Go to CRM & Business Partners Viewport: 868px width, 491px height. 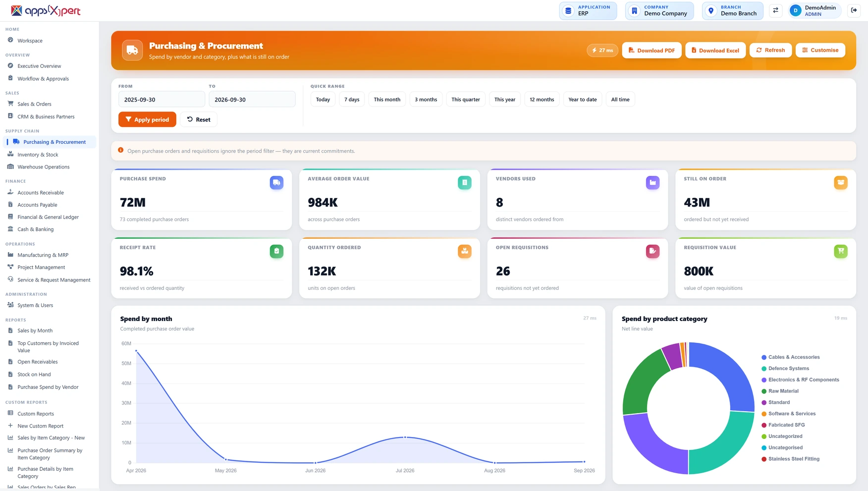pos(46,116)
